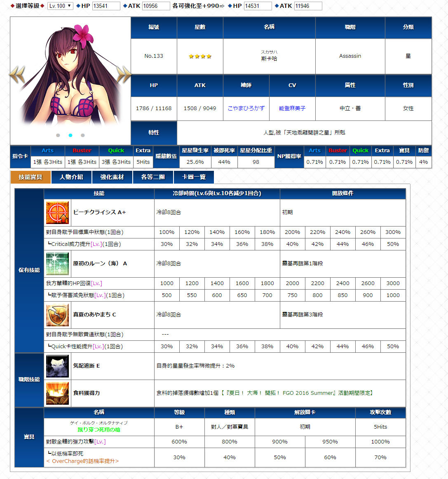Show previous portrait with left gold arrow
Screen dimensions: 448x479
point(17,75)
